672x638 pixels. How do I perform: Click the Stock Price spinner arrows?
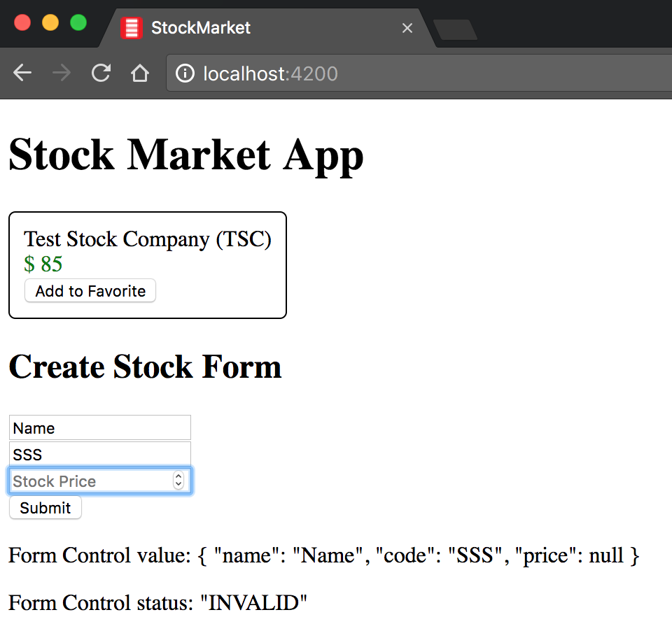pos(178,481)
